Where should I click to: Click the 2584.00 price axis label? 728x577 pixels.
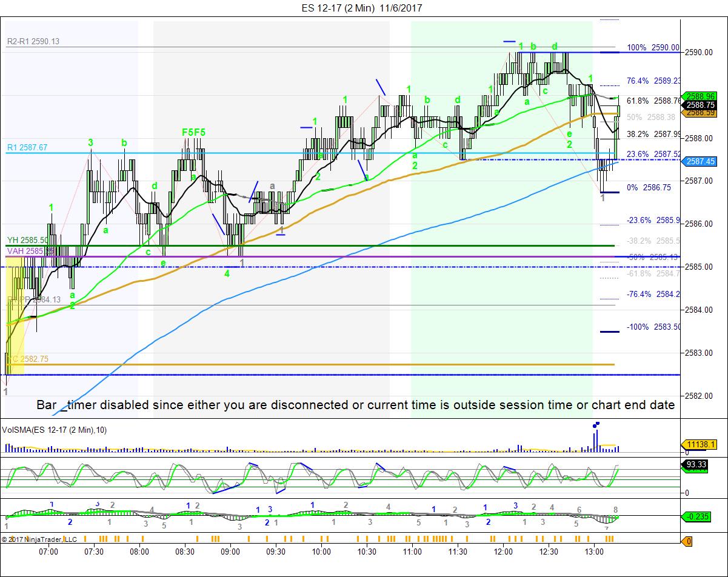pos(699,310)
